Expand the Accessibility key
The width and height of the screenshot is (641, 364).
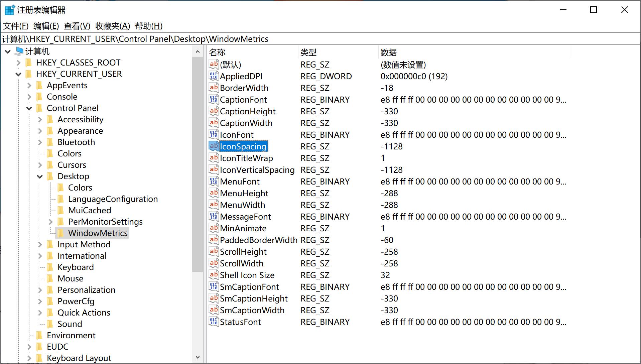click(40, 120)
